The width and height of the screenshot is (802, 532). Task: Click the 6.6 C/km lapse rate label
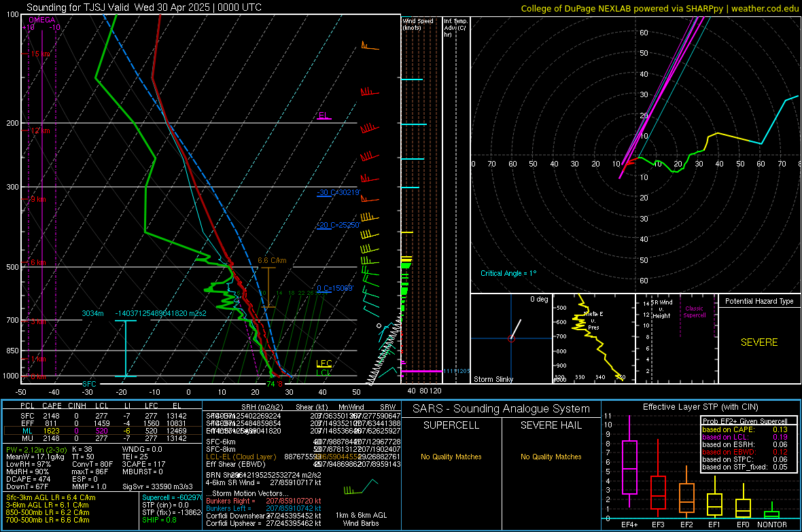pos(272,260)
